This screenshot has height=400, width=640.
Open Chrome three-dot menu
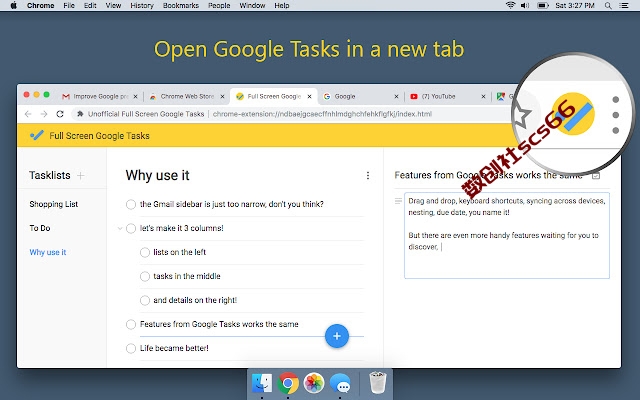point(616,115)
